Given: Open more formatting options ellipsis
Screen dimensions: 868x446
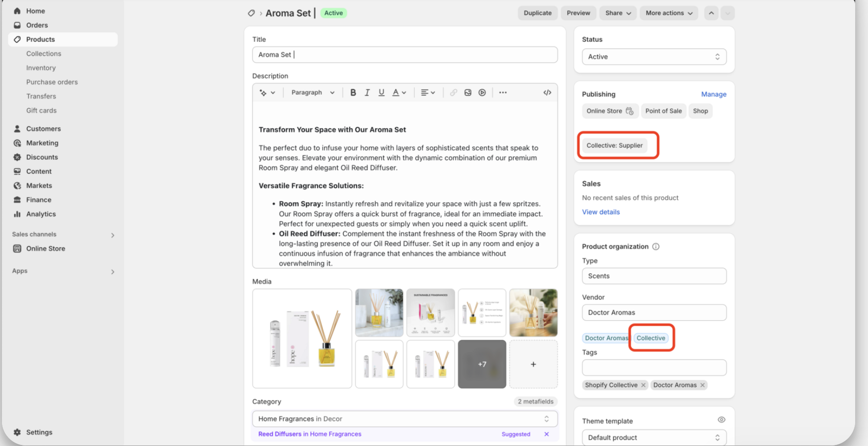Looking at the screenshot, I should click(503, 93).
